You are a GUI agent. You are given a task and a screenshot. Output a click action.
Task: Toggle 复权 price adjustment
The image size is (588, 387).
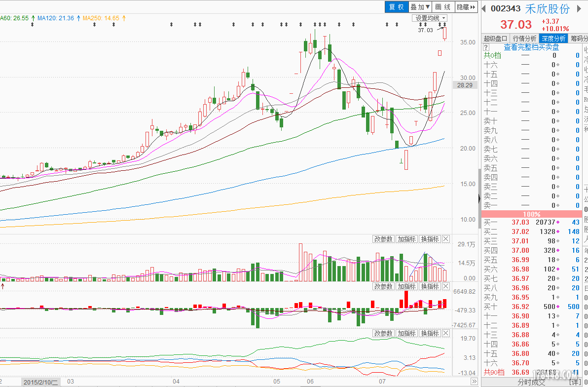(397, 7)
